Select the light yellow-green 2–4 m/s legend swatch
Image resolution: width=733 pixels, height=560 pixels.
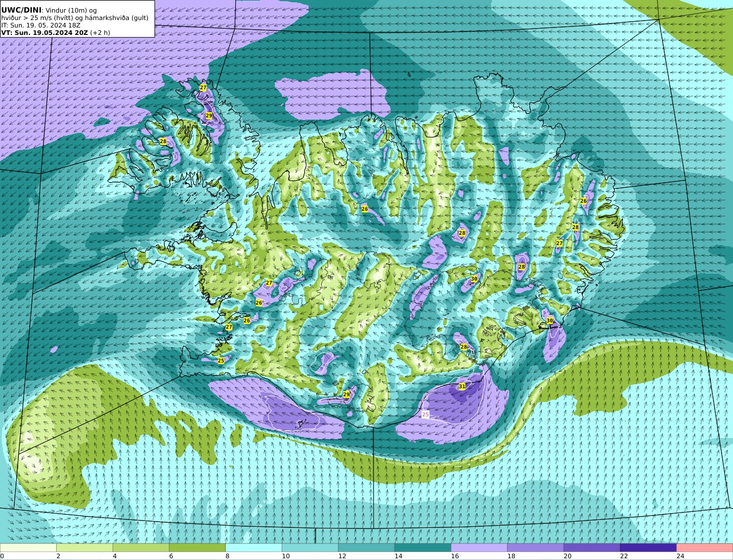pos(85,548)
